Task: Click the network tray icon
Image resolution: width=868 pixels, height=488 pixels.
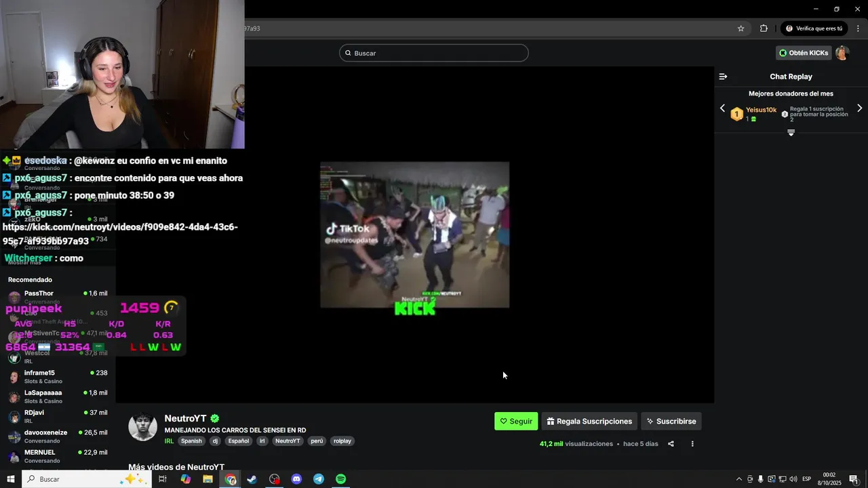Action: pos(783,479)
